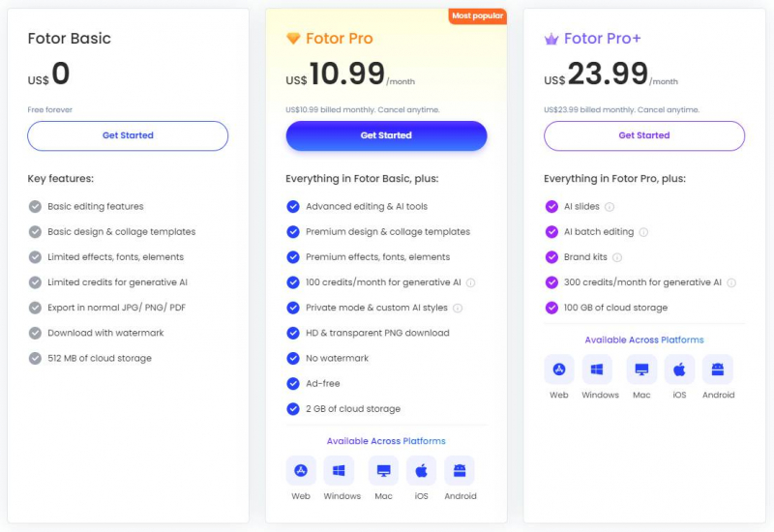Click Get Started for Fotor Pro
This screenshot has width=774, height=532.
click(386, 135)
